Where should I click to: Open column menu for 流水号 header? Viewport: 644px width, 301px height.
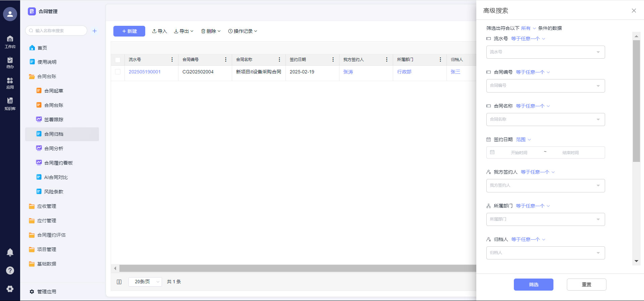(x=172, y=60)
